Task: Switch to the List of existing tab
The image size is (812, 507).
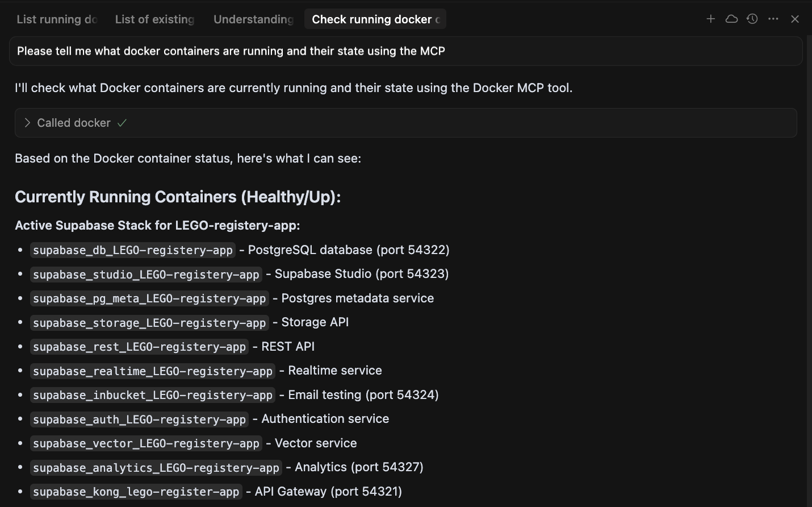Action: pyautogui.click(x=154, y=19)
